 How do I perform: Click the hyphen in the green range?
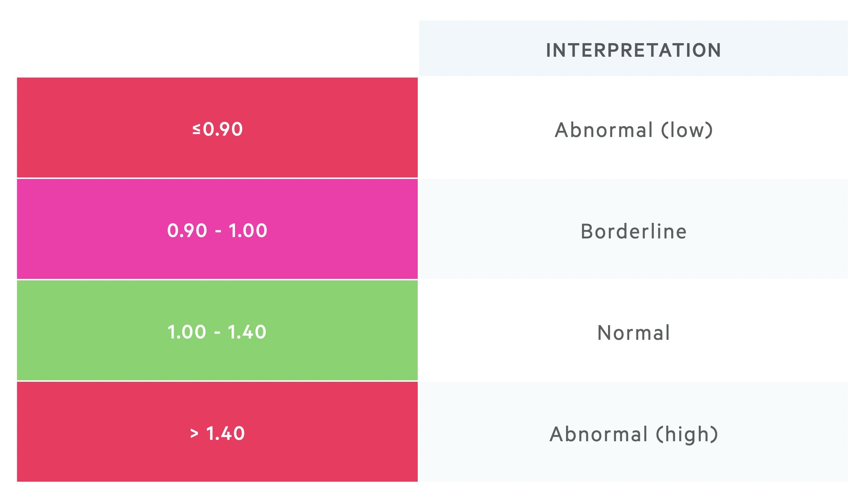tap(217, 333)
